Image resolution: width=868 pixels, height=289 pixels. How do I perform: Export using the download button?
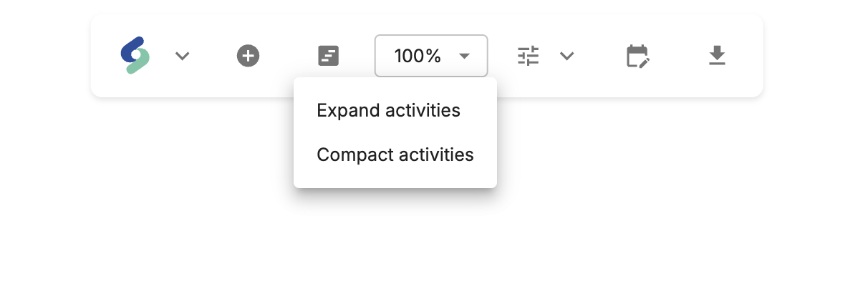click(x=717, y=55)
